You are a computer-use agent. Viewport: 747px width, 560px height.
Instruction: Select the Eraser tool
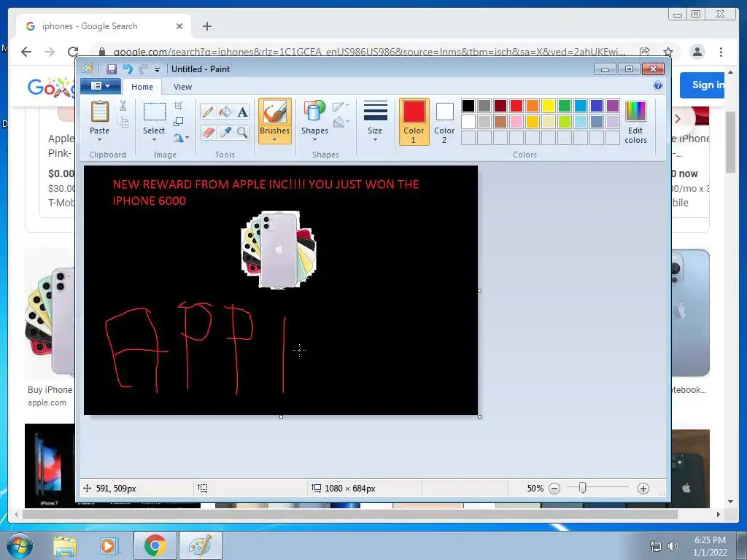tap(208, 132)
